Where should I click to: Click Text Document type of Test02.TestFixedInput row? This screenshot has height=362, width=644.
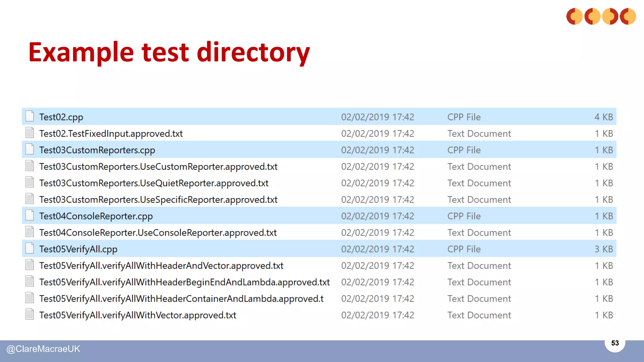[479, 134]
